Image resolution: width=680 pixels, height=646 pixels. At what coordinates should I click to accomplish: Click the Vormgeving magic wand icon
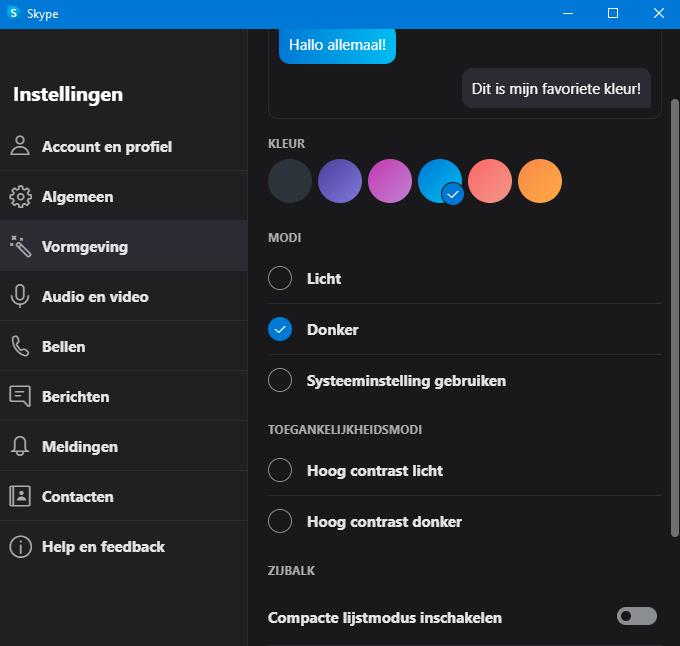tap(20, 246)
